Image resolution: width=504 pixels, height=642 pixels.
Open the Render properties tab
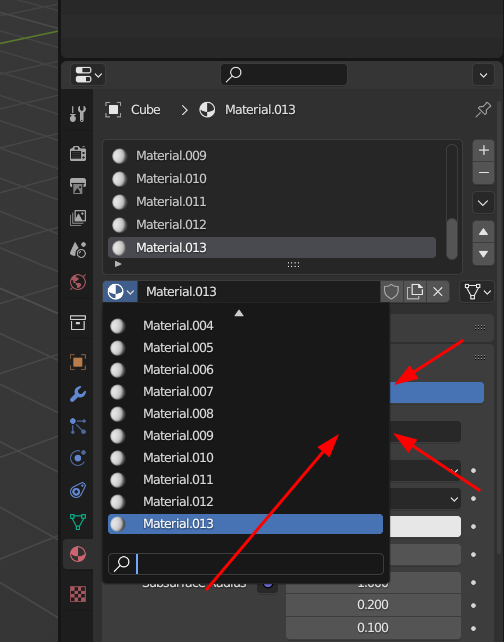pos(78,154)
